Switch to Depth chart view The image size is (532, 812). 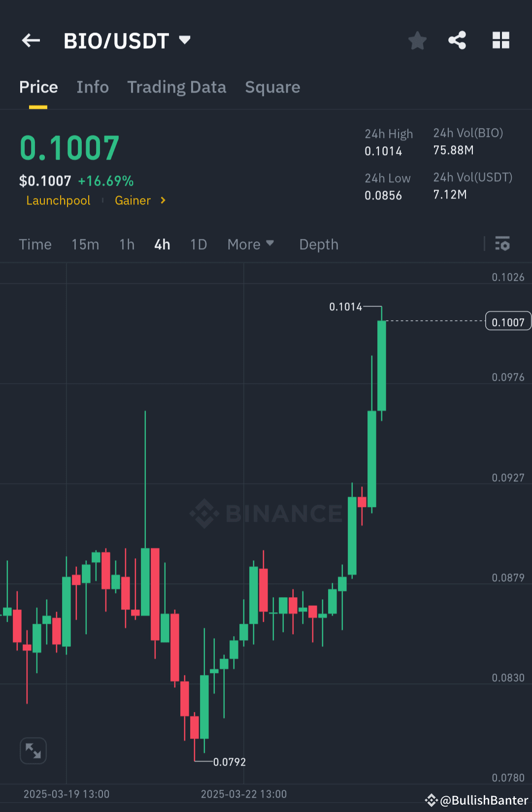pyautogui.click(x=318, y=244)
